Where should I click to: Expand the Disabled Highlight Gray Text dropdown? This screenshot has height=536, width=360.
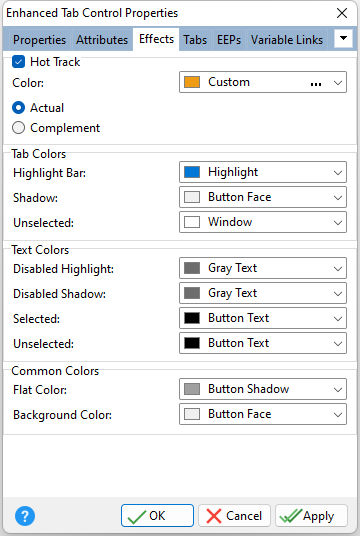pyautogui.click(x=338, y=268)
